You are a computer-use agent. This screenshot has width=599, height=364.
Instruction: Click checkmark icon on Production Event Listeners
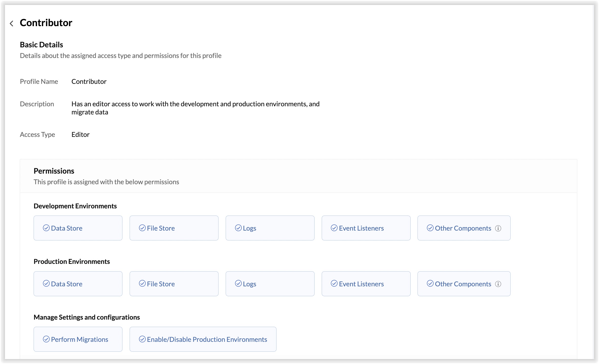click(x=334, y=284)
